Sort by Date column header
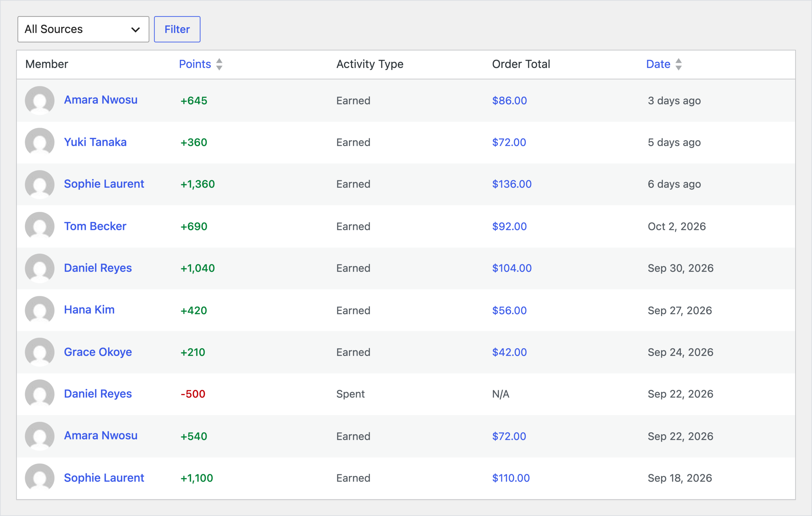Viewport: 812px width, 516px height. pyautogui.click(x=658, y=64)
